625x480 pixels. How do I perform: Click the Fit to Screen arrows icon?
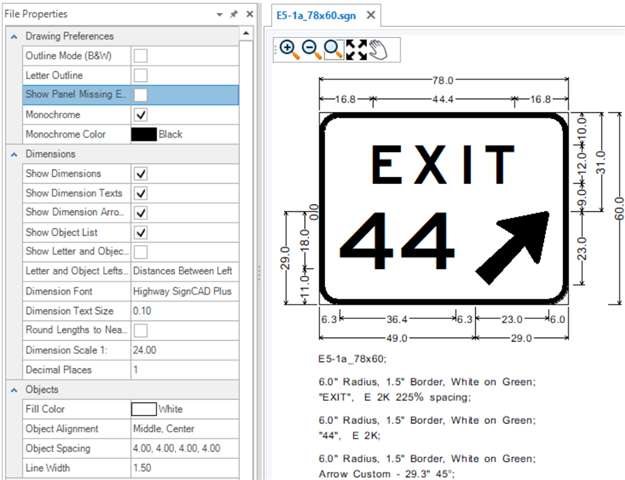coord(355,50)
